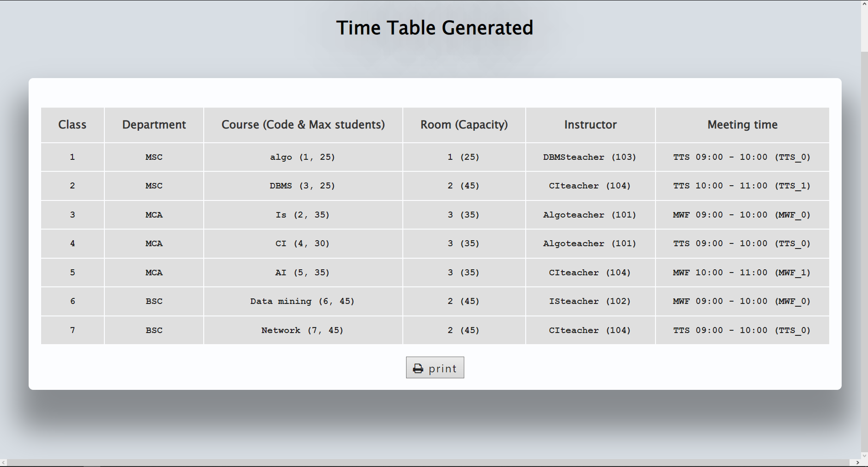Select the DBMS course row

click(303, 186)
